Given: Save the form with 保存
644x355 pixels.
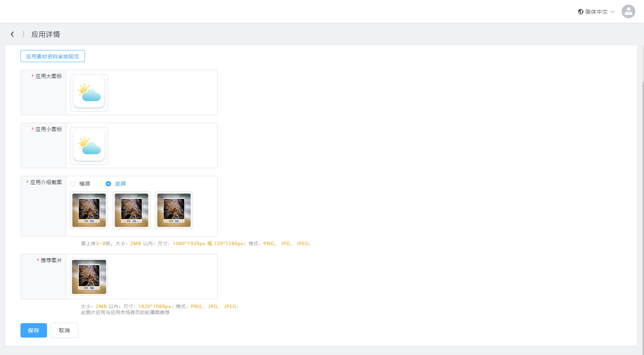Looking at the screenshot, I should pyautogui.click(x=34, y=330).
